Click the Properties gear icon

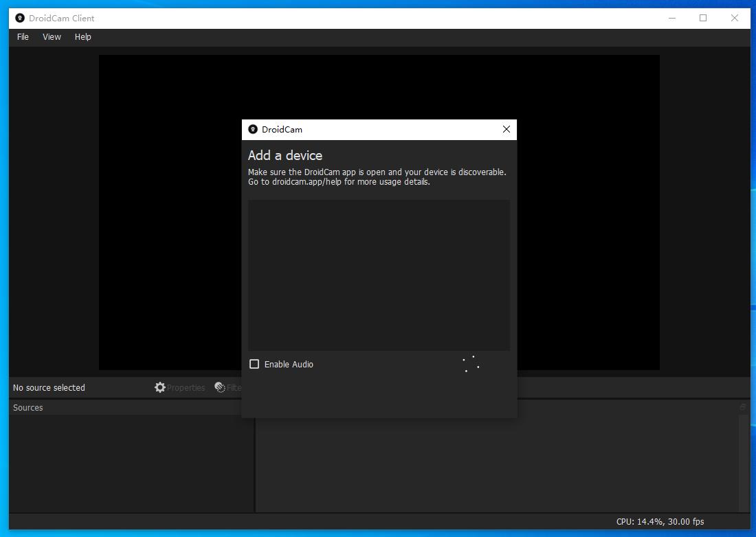click(160, 387)
